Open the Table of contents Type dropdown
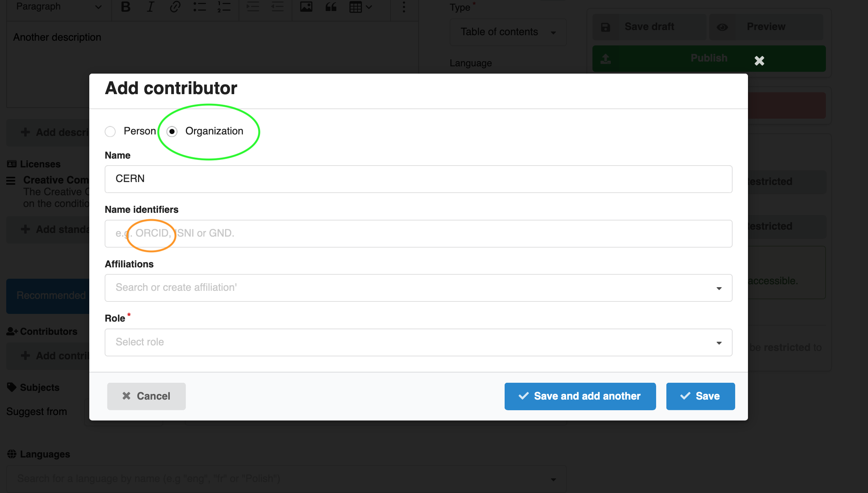This screenshot has height=493, width=868. point(508,32)
